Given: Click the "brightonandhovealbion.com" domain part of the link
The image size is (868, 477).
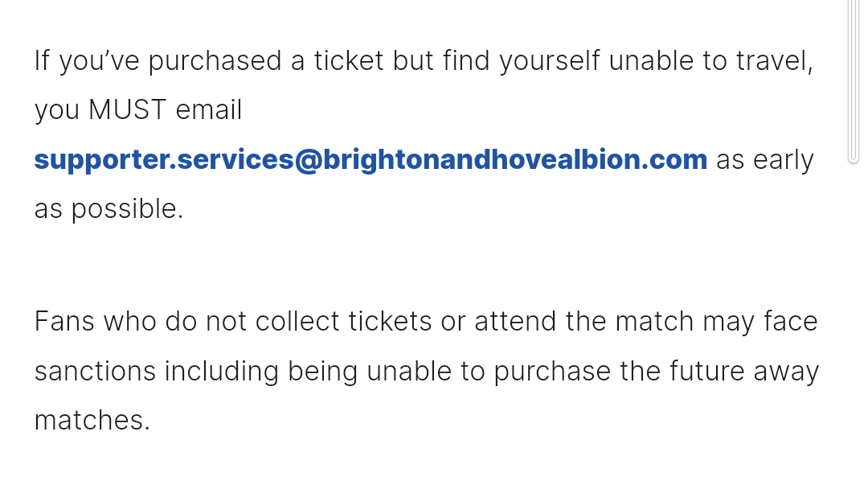Looking at the screenshot, I should (515, 160).
